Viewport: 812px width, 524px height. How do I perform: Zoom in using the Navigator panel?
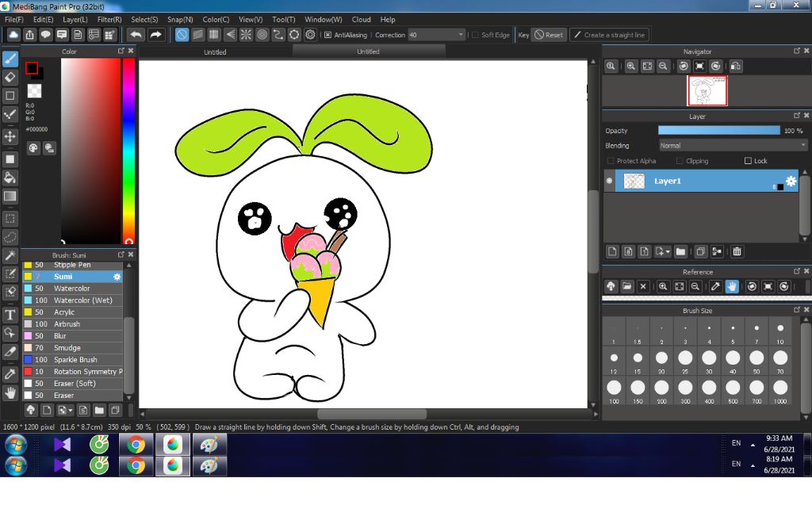630,67
